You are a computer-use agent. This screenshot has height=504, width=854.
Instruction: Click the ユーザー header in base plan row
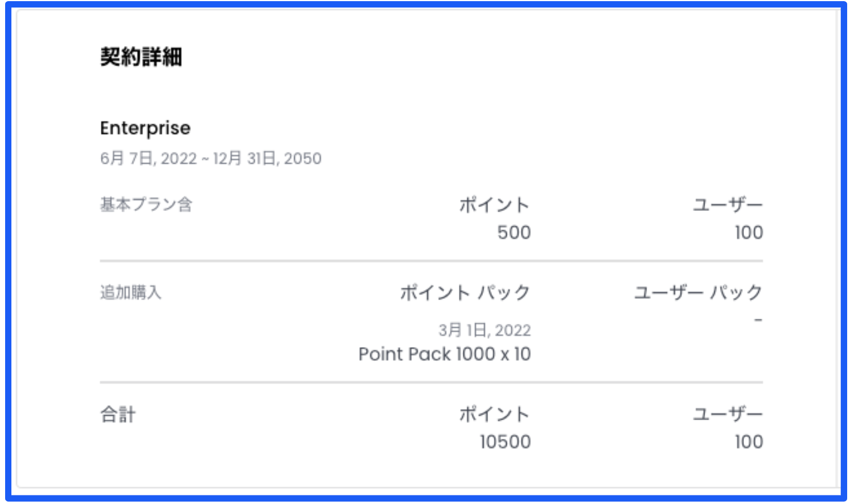[727, 205]
